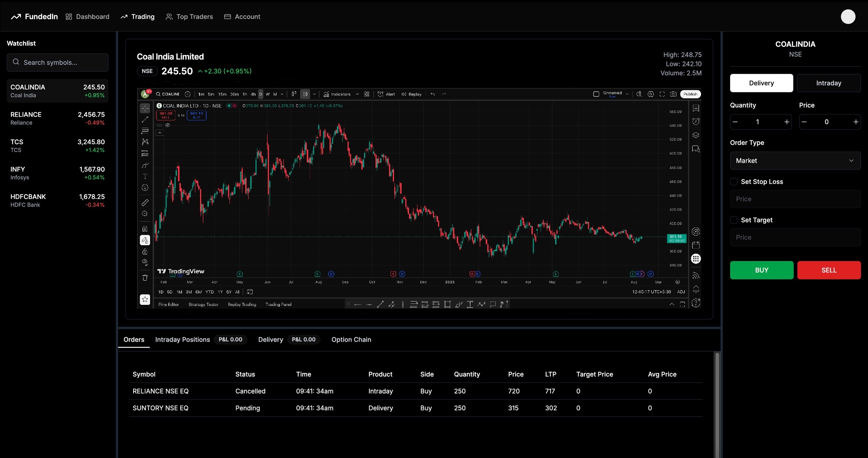
Task: Enable the Set Stop Loss checkbox
Action: [x=734, y=182]
